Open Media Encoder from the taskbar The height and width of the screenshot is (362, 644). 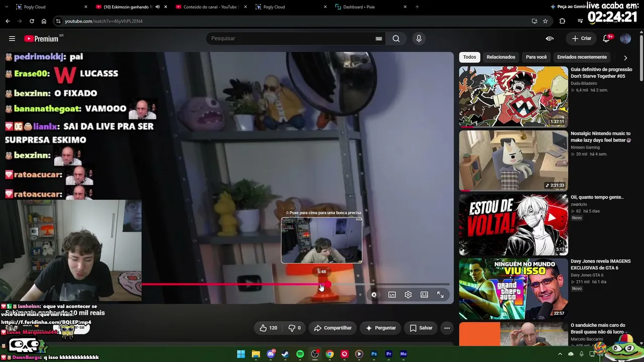coord(403,354)
